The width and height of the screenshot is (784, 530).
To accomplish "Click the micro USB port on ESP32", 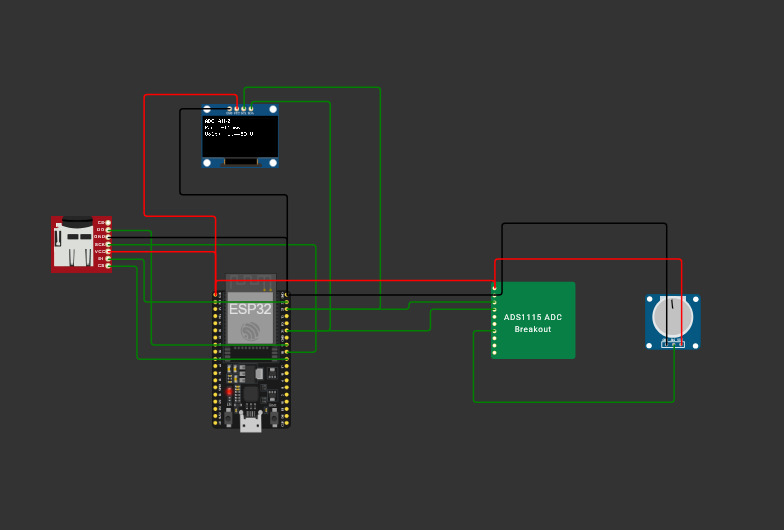I will coord(250,423).
